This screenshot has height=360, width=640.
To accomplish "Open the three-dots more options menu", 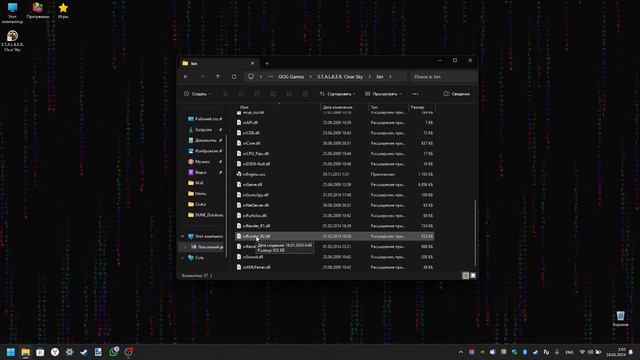I will pyautogui.click(x=415, y=94).
